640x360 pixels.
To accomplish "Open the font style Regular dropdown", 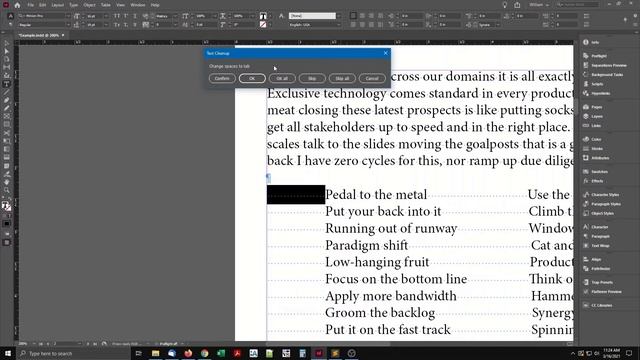I will click(68, 25).
